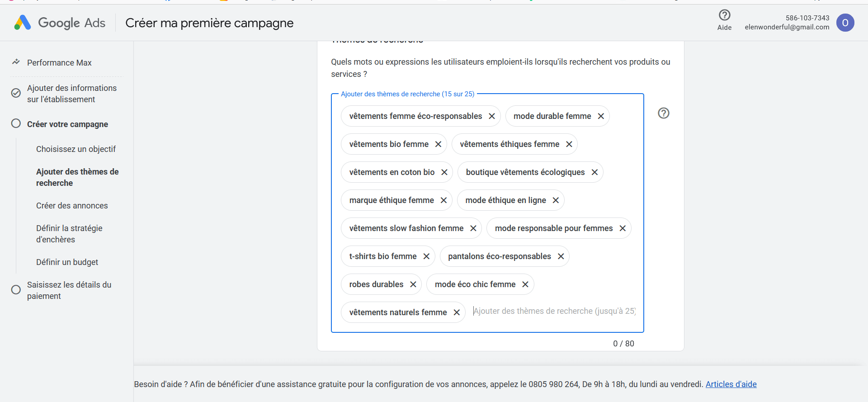The height and width of the screenshot is (402, 868).
Task: Remove chip 'mode responsable pour femmes'
Action: pos(623,228)
